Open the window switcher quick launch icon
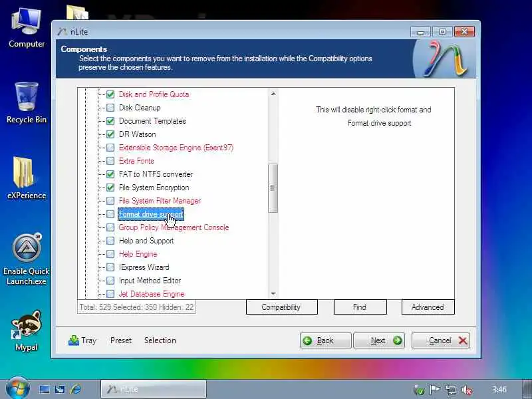The width and height of the screenshot is (532, 399). coord(60,389)
